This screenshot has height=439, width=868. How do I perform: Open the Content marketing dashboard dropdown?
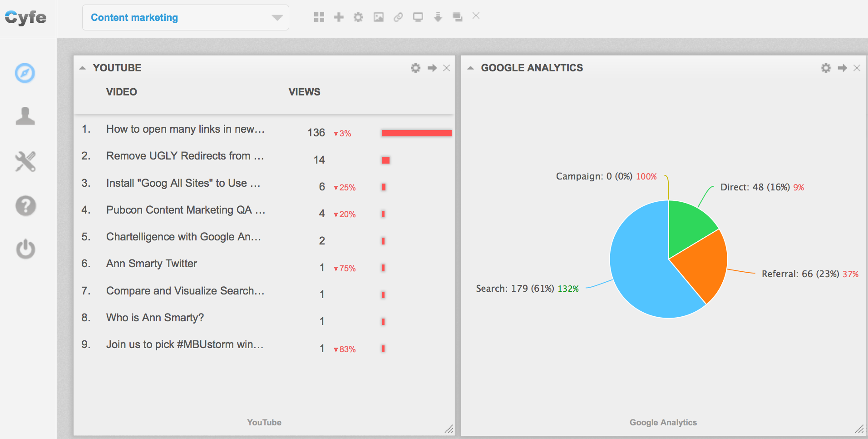[x=185, y=18]
